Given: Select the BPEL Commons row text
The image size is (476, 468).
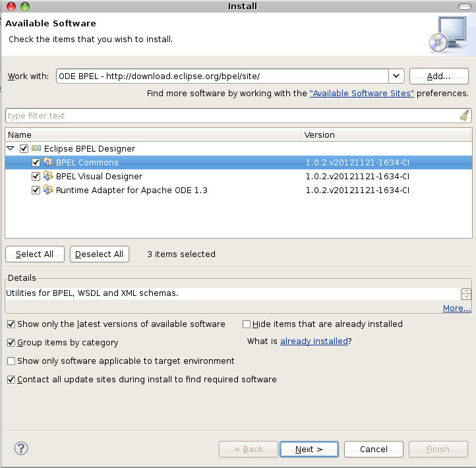Looking at the screenshot, I should 87,162.
